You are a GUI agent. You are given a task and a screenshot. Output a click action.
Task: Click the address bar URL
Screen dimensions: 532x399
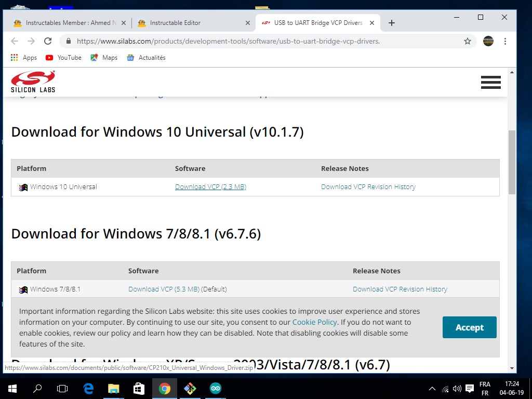[228, 42]
